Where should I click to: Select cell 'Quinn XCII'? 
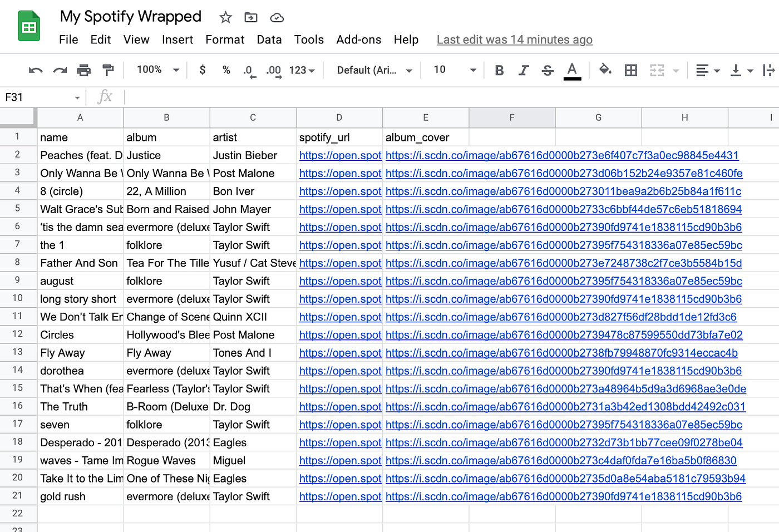(x=253, y=317)
